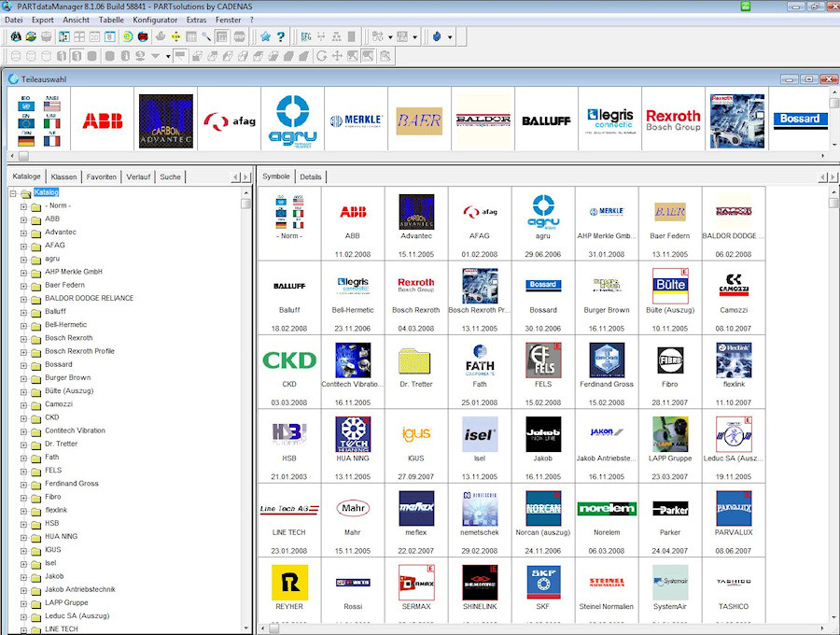The image size is (840, 635).
Task: Click the binoculars search icon in toolbar
Action: (16, 36)
